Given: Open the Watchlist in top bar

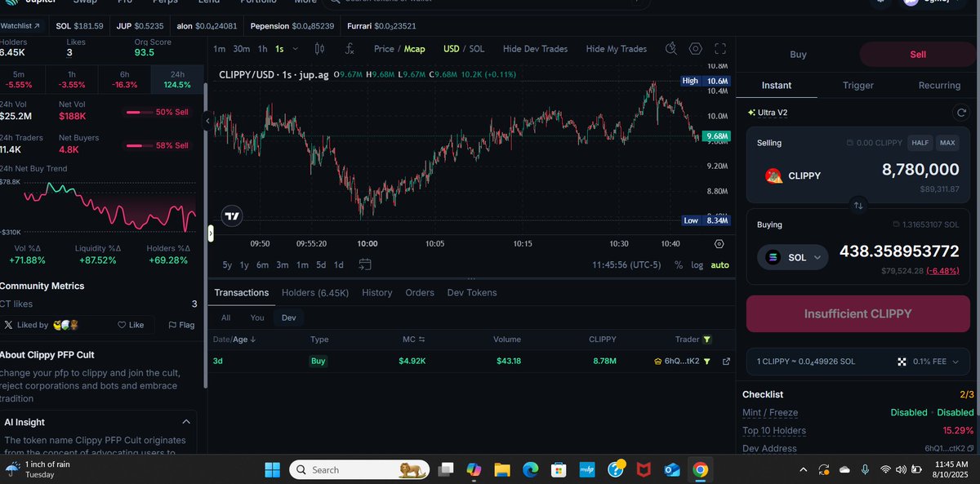Looking at the screenshot, I should point(20,26).
